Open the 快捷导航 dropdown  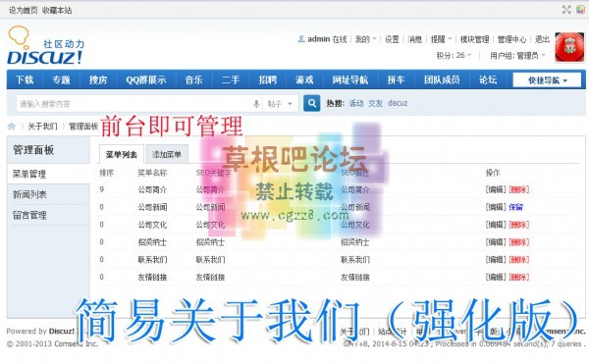pyautogui.click(x=548, y=79)
